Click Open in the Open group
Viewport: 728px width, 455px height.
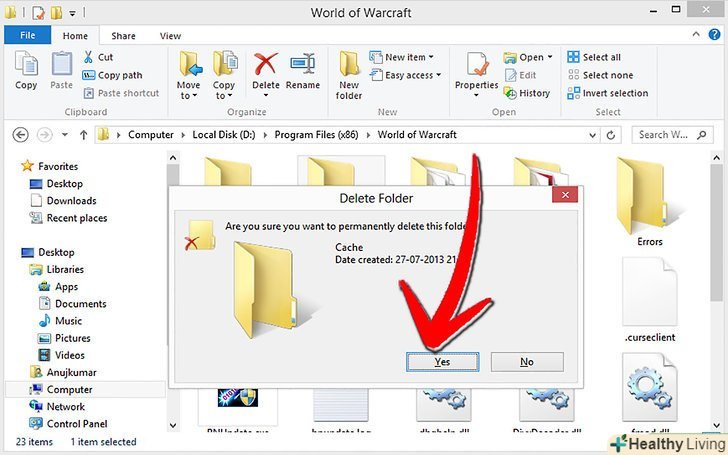coord(528,57)
